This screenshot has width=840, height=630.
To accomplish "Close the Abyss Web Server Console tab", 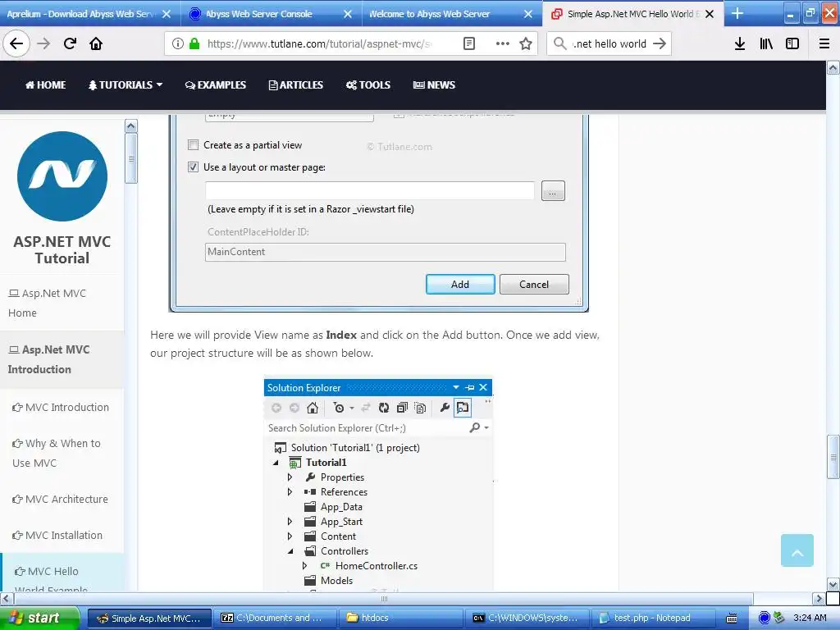I will (x=348, y=14).
